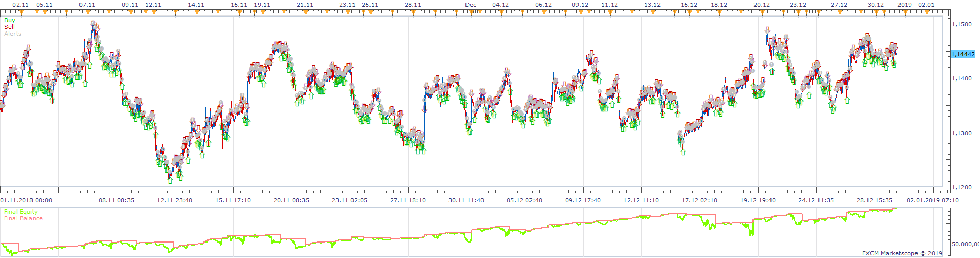This screenshot has width=980, height=258.
Task: Click the 12.11 23:40 timestamp
Action: (x=175, y=200)
